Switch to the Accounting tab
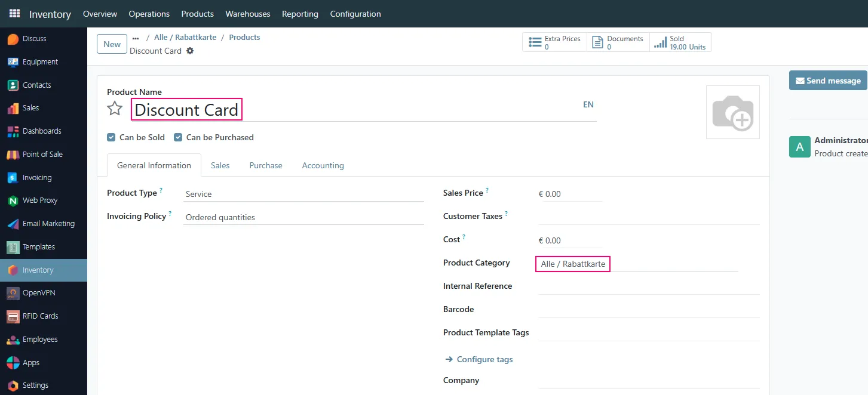Viewport: 868px width, 395px height. tap(323, 165)
